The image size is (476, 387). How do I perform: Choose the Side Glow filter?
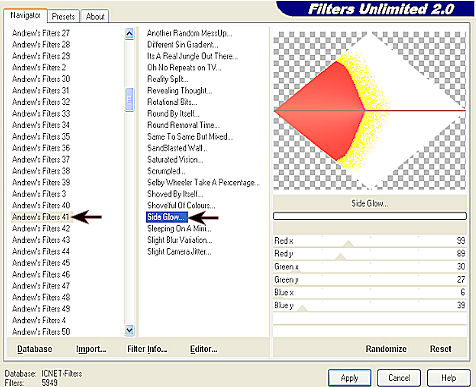167,217
